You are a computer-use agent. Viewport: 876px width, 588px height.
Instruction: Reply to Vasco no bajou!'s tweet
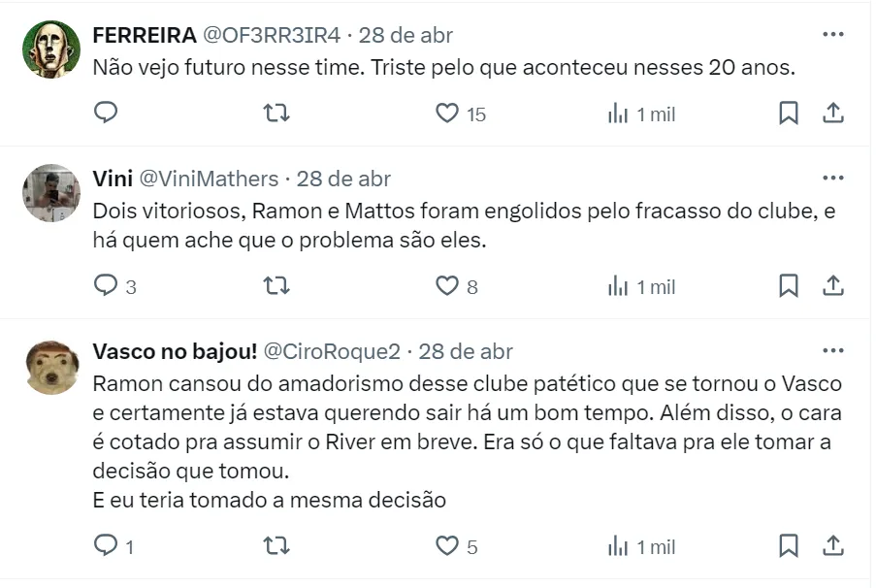tap(106, 546)
